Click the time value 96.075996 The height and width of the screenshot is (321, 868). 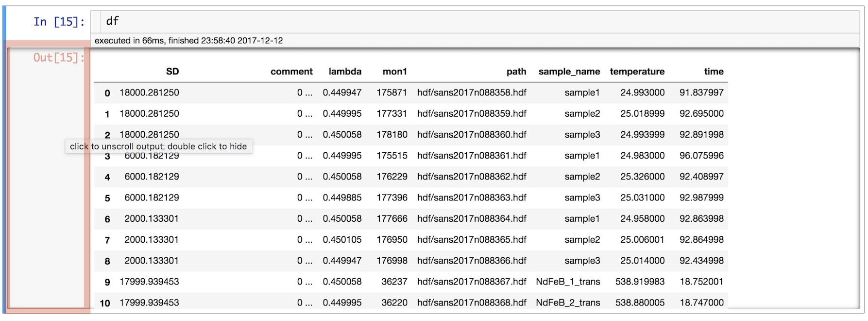(x=701, y=156)
